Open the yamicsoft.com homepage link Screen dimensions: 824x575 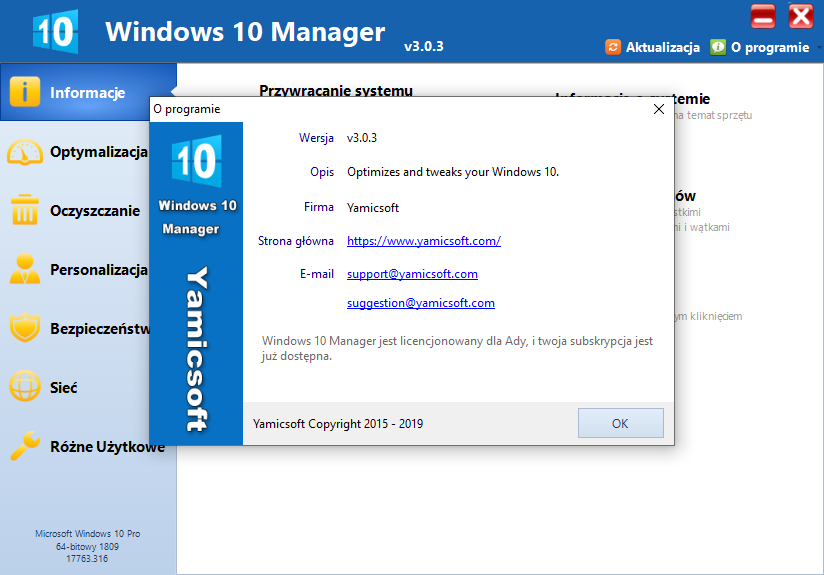pos(424,241)
